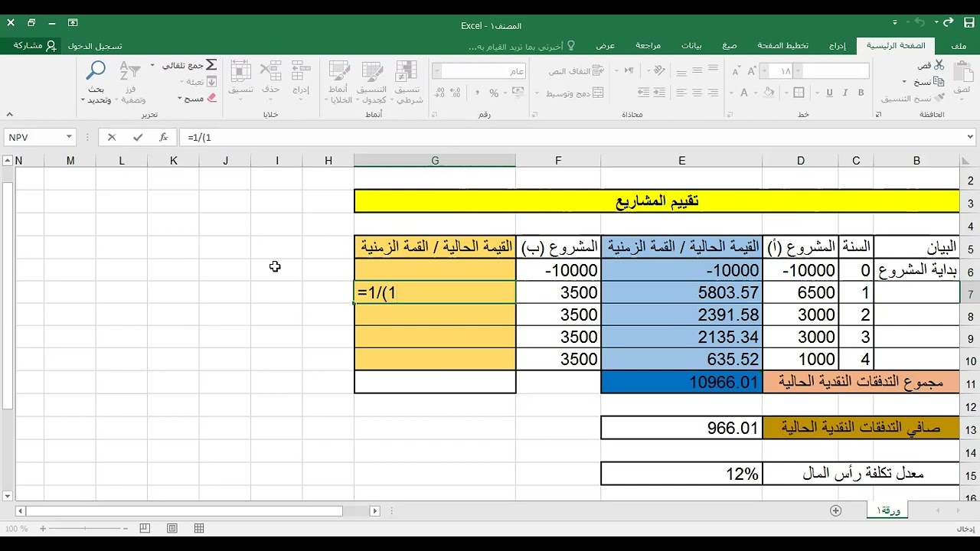Screen dimensions: 980x551
Task: Click the zoom slider in status bar
Action: pos(86,529)
